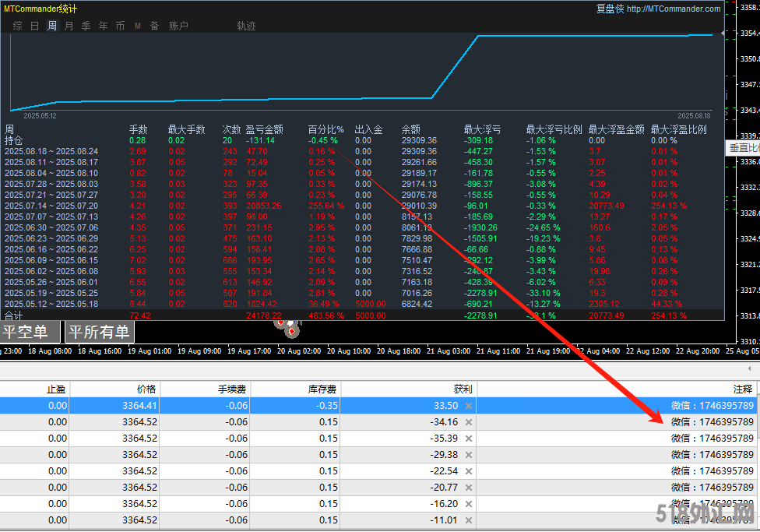Image resolution: width=760 pixels, height=532 pixels.
Task: Click the X beside -16.20 profit
Action: click(468, 504)
